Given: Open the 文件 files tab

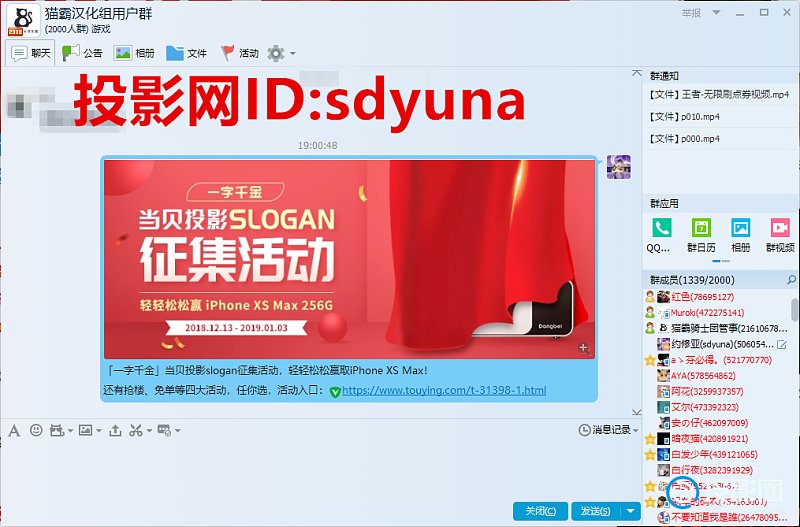Looking at the screenshot, I should click(186, 53).
